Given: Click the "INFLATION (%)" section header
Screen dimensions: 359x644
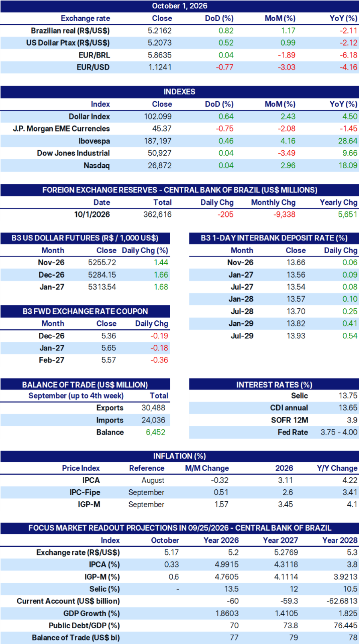Looking at the screenshot, I should pyautogui.click(x=179, y=456).
